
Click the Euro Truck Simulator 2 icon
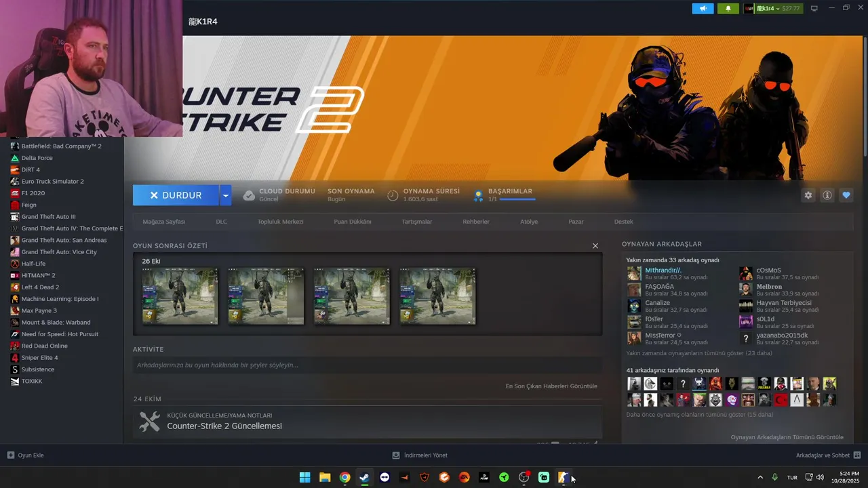coord(15,182)
